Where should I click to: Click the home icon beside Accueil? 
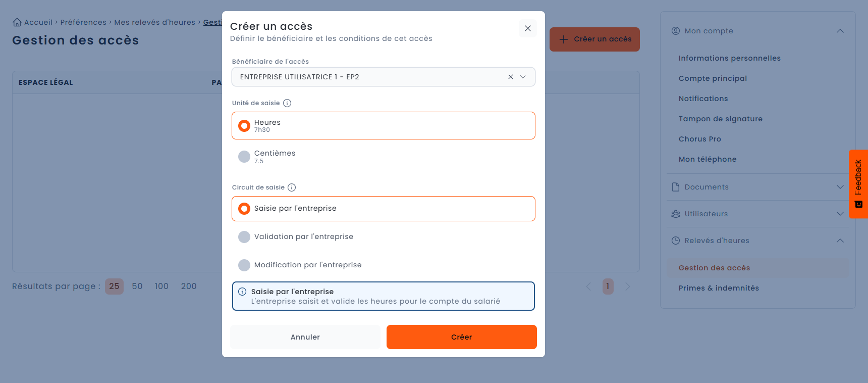[x=17, y=22]
